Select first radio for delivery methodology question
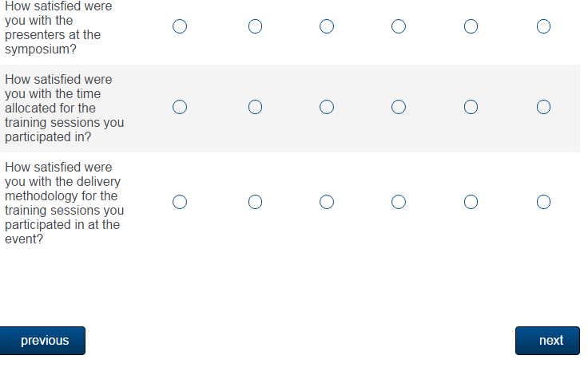The height and width of the screenshot is (391, 588). click(x=180, y=203)
